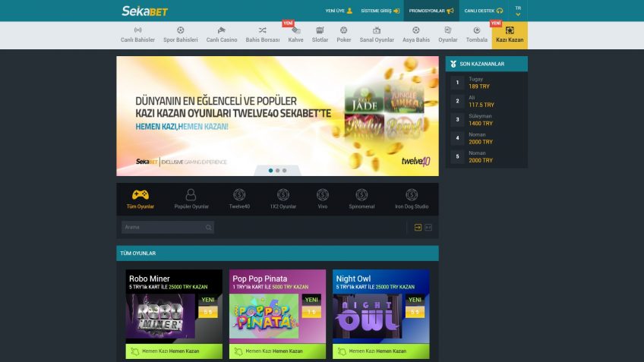Viewport: 644px width, 362px height.
Task: Select Vivo provider category
Action: click(323, 199)
